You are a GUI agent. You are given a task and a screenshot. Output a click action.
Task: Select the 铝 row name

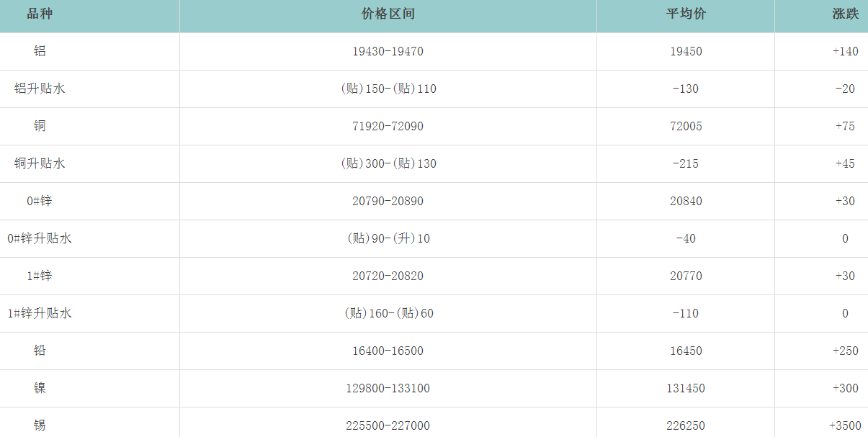[x=40, y=51]
